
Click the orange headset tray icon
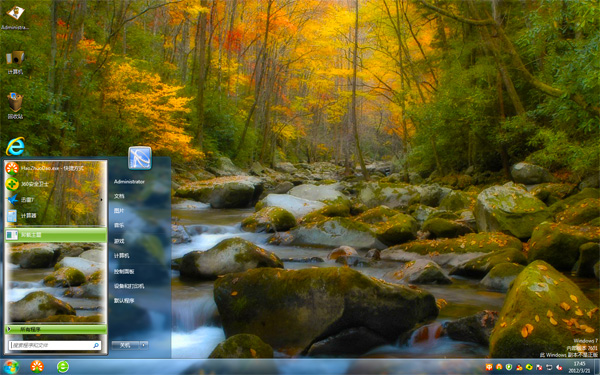coord(499,367)
